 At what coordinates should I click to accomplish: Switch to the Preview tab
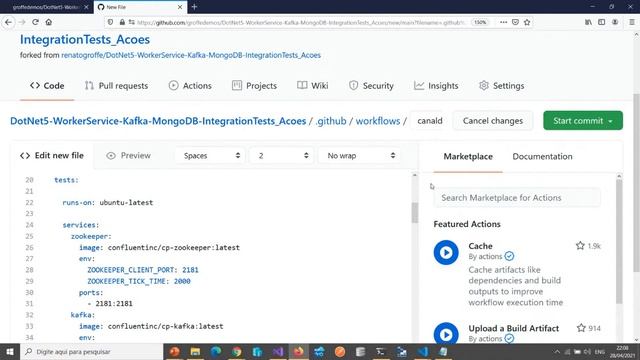pos(129,156)
